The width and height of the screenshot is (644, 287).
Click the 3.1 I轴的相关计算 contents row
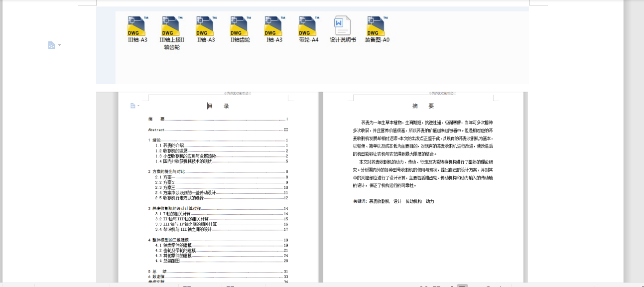222,213
